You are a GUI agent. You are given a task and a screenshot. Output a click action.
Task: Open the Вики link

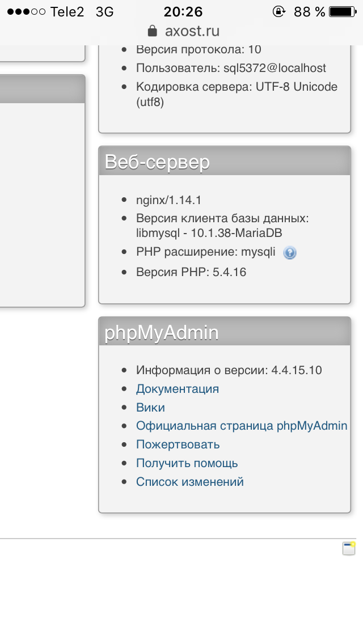(150, 408)
